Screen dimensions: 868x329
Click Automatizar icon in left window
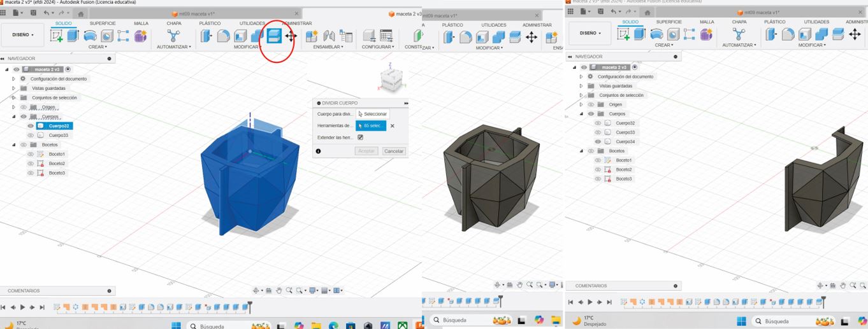(173, 36)
